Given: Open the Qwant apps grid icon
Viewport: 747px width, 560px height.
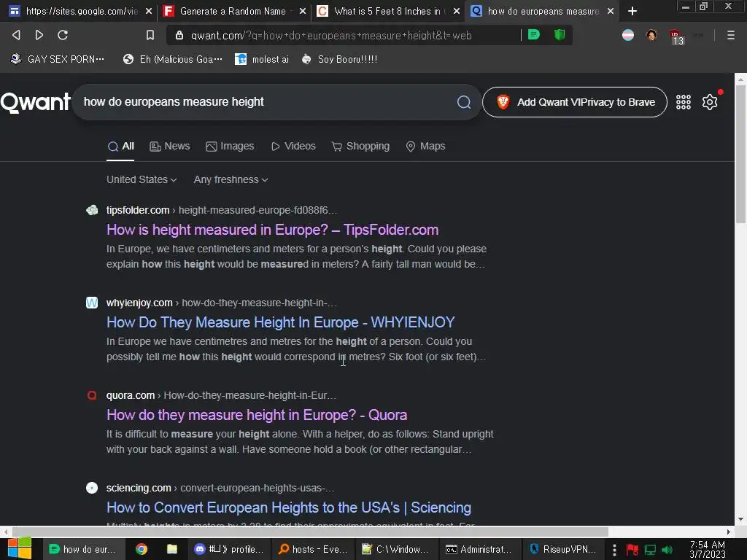Looking at the screenshot, I should click(683, 102).
